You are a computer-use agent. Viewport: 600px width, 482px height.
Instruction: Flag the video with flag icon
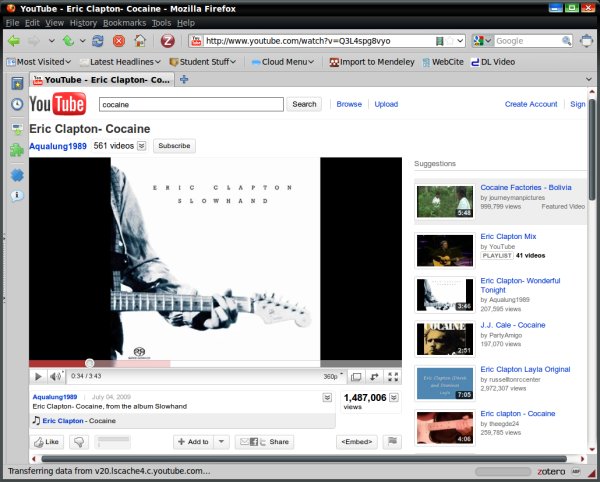click(x=392, y=441)
